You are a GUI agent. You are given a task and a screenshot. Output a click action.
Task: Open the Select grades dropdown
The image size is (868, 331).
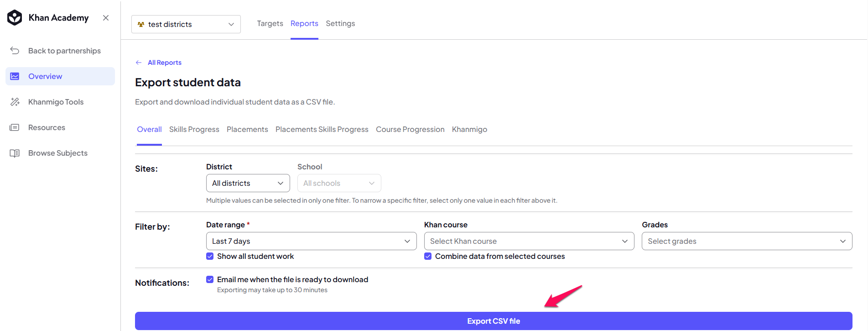[747, 241]
